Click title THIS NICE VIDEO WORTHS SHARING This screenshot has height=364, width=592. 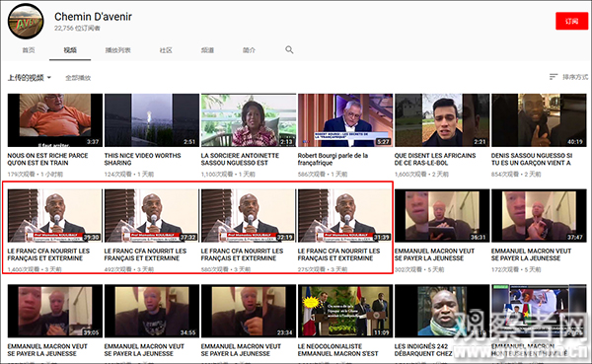click(142, 159)
